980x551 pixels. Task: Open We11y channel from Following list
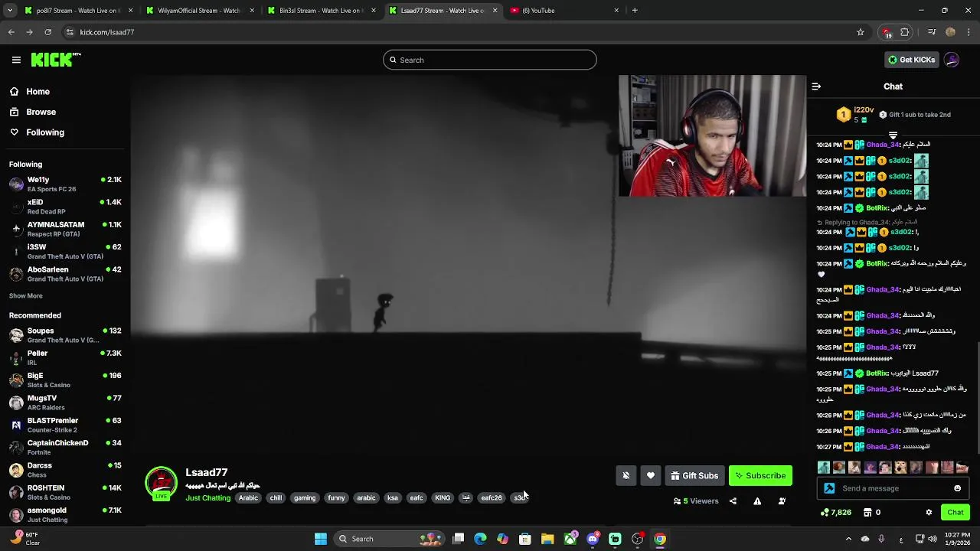point(65,184)
